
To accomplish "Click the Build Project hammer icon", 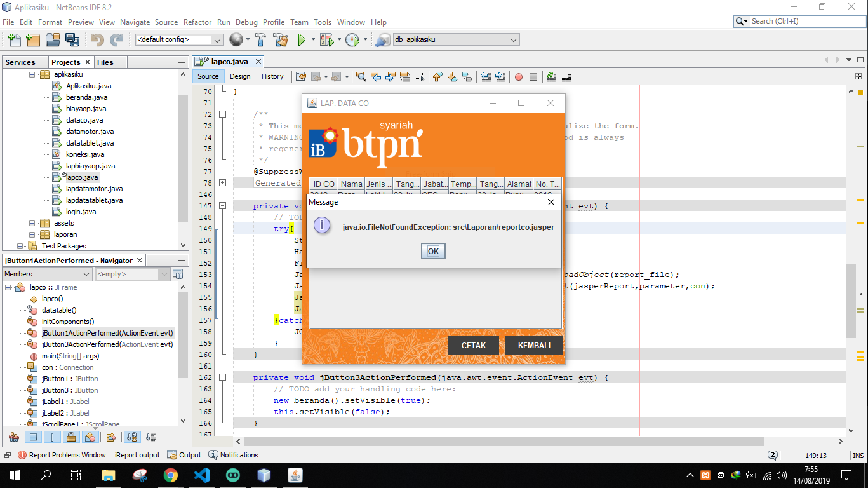I will coord(260,39).
